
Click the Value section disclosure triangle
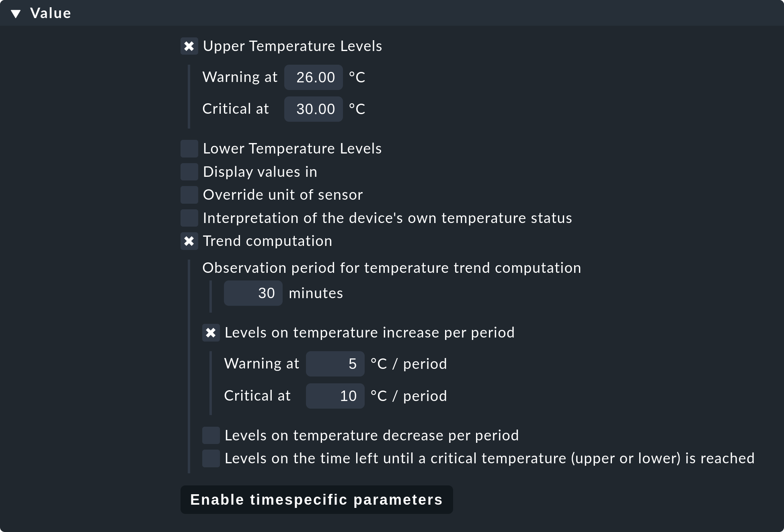click(x=16, y=13)
